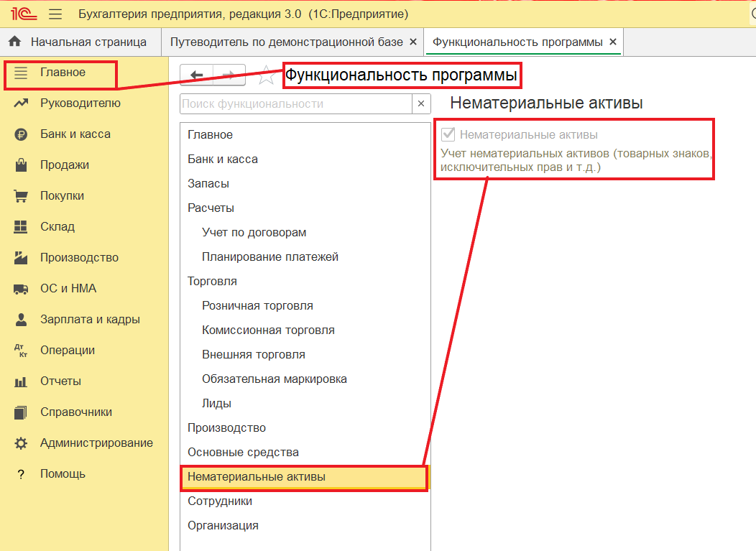Add page to favorites with star icon

(x=266, y=75)
